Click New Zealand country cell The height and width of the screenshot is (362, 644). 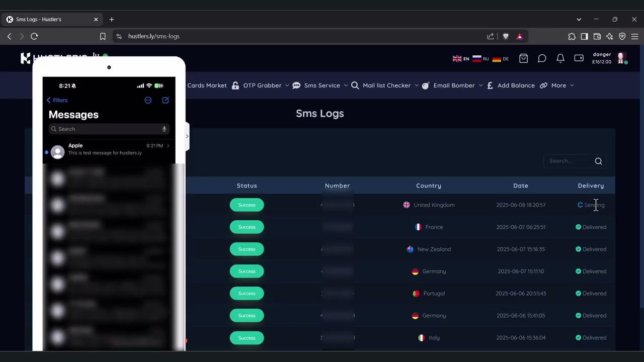429,249
